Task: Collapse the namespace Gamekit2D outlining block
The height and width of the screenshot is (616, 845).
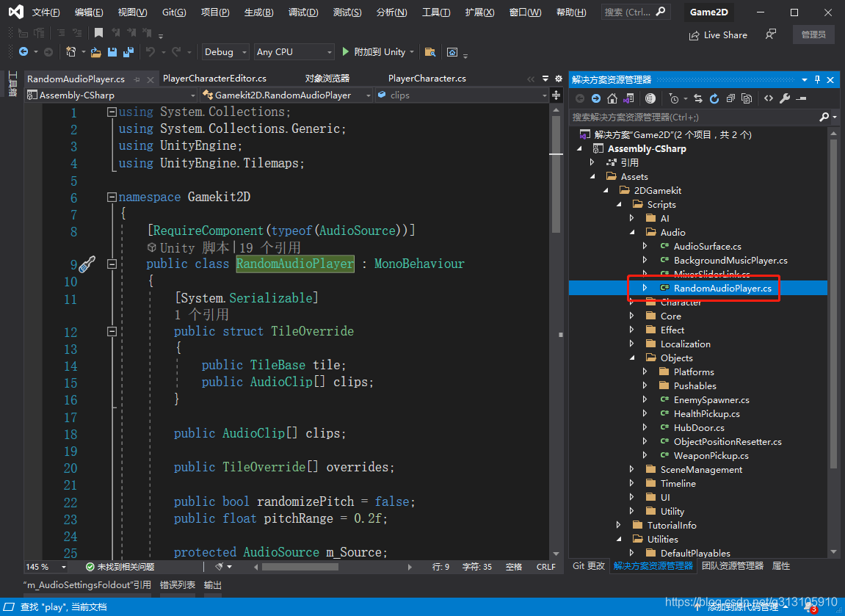Action: tap(112, 198)
